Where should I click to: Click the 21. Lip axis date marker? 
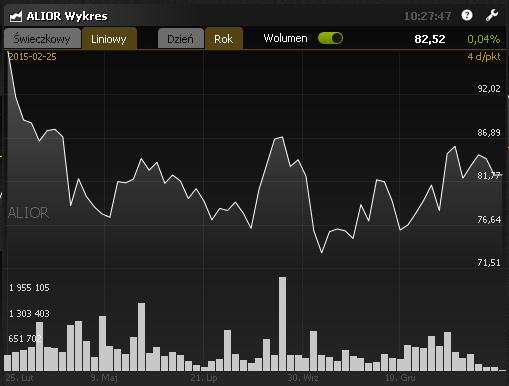coord(203,378)
